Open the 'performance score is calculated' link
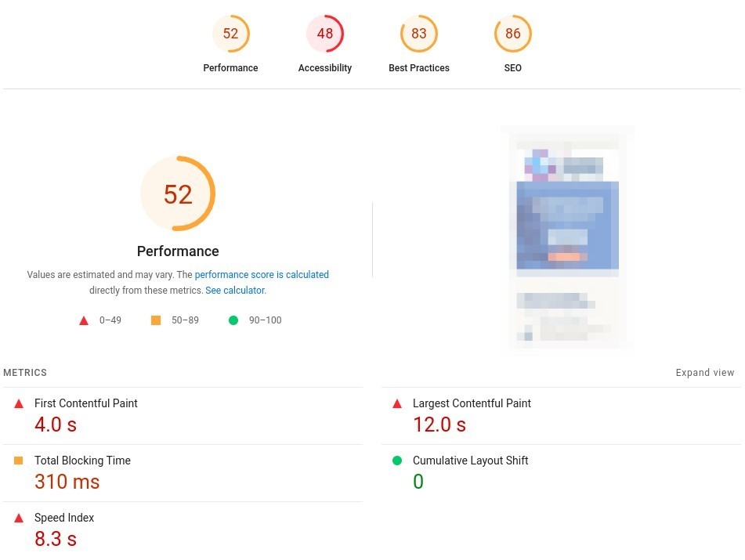This screenshot has height=560, width=745. pyautogui.click(x=262, y=275)
